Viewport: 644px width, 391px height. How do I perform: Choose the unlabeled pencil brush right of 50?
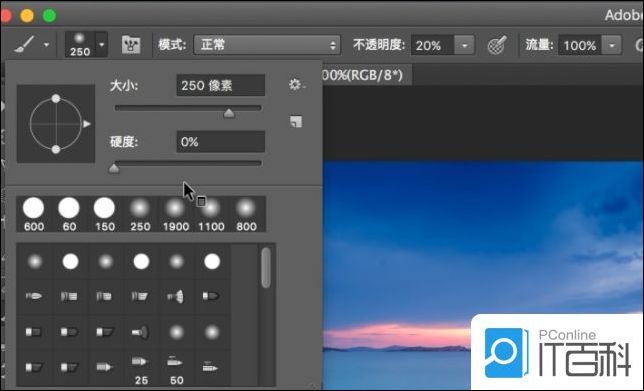[210, 366]
